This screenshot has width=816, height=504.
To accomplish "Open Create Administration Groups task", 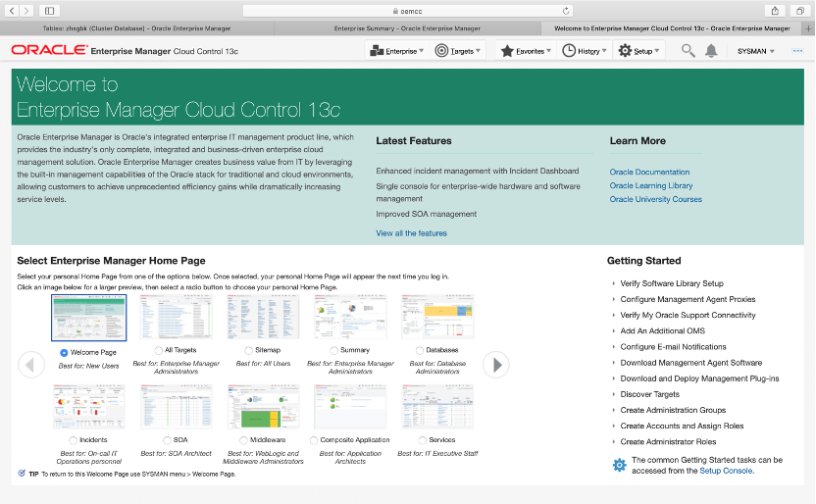I will coord(673,410).
